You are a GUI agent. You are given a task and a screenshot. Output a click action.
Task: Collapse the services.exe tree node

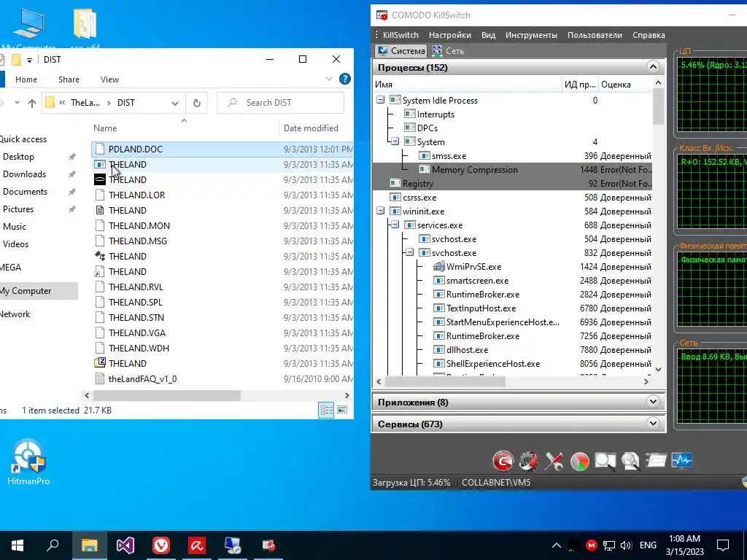395,225
